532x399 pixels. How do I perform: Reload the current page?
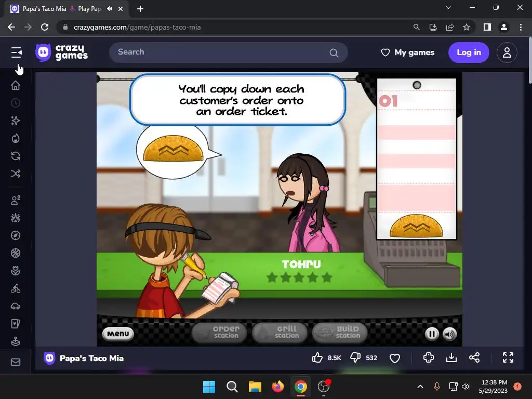pos(45,27)
